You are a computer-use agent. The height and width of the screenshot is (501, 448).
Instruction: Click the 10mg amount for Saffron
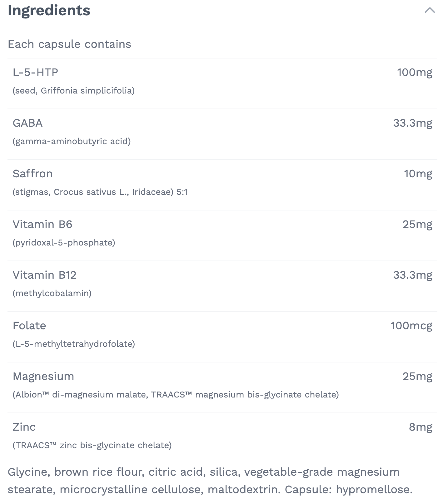click(418, 174)
